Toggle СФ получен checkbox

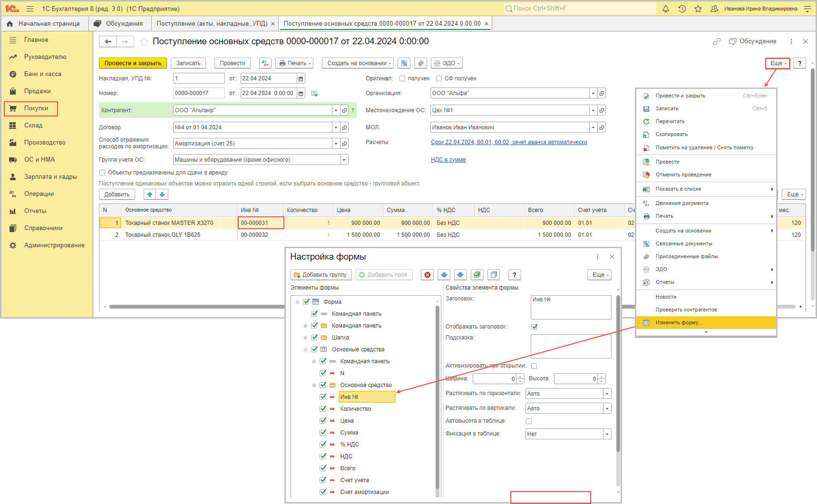(x=439, y=78)
